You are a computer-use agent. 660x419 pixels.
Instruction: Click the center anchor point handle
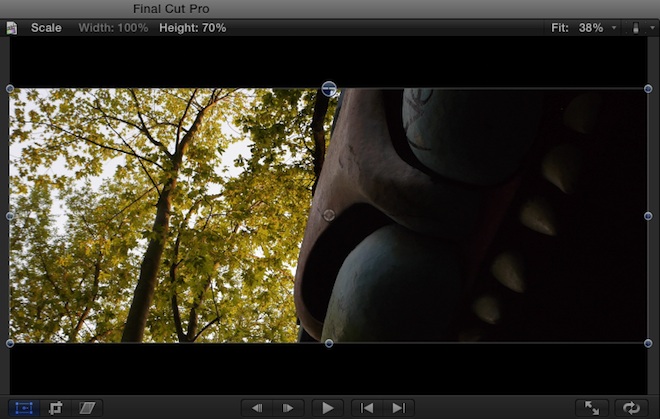tap(329, 215)
